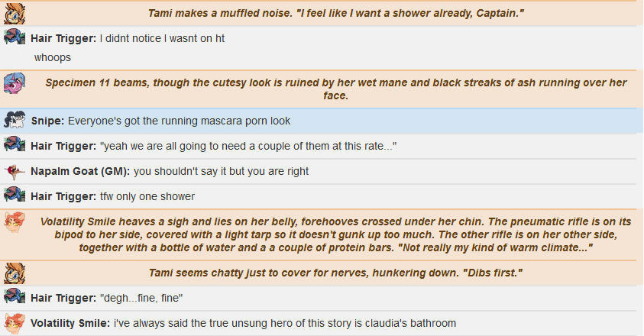Click the 'whoops' message line

[x=53, y=57]
